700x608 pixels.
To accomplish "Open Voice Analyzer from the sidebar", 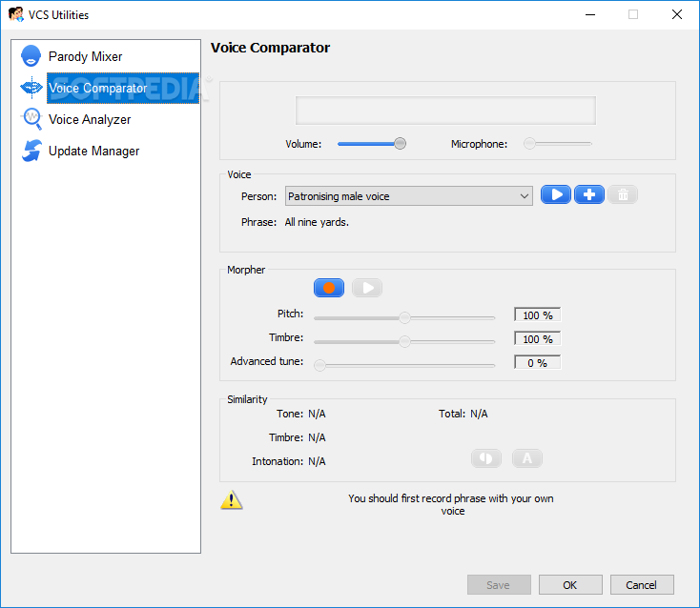I will click(x=90, y=119).
